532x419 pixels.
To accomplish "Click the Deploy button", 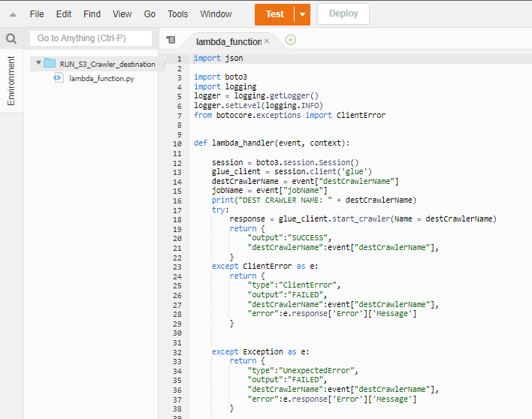I will point(343,14).
